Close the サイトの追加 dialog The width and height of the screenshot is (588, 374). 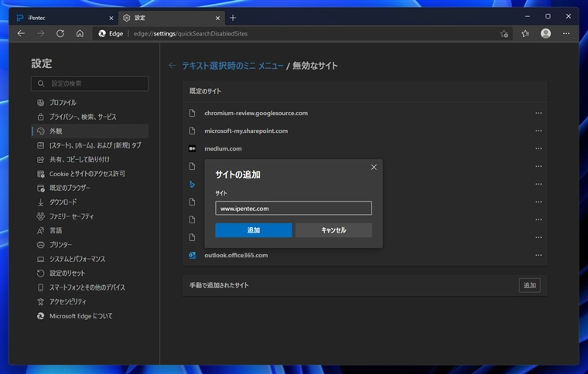pos(374,168)
